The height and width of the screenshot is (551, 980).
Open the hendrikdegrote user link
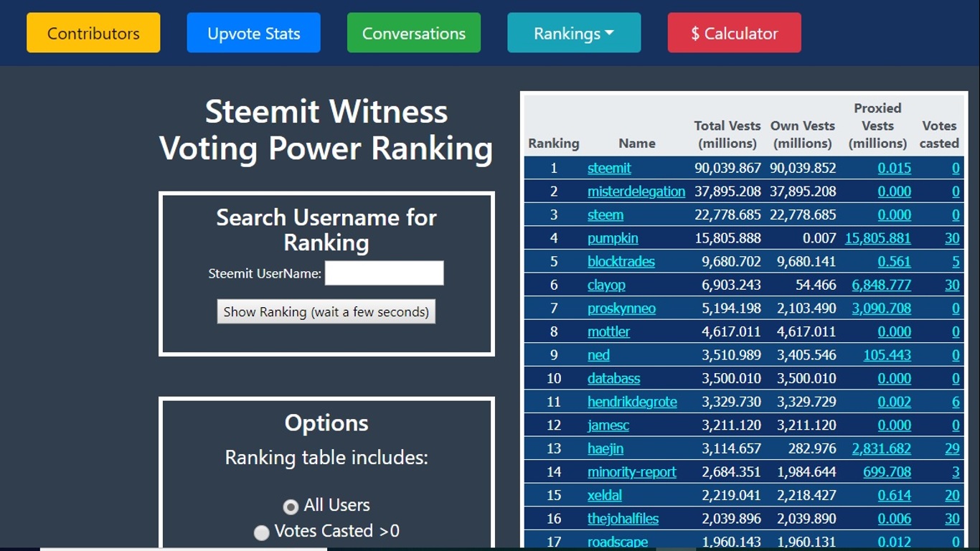pyautogui.click(x=632, y=402)
